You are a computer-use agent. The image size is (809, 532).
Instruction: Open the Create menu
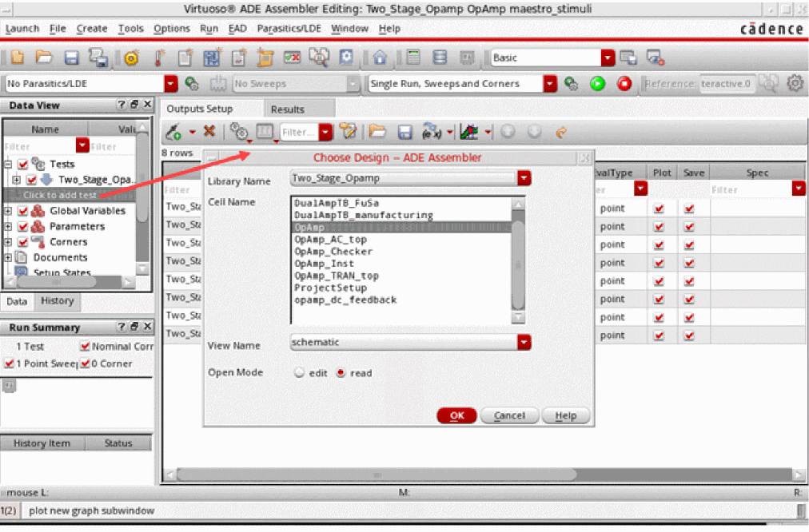[x=92, y=29]
